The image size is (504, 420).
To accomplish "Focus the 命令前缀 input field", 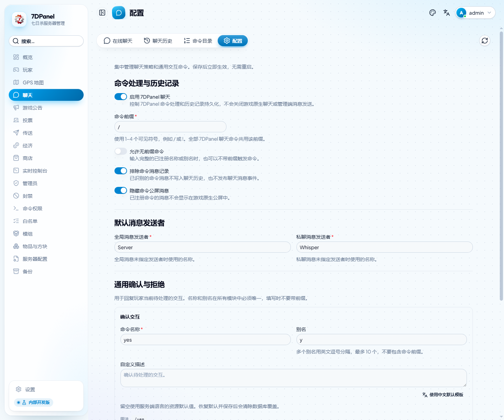I will coord(170,127).
